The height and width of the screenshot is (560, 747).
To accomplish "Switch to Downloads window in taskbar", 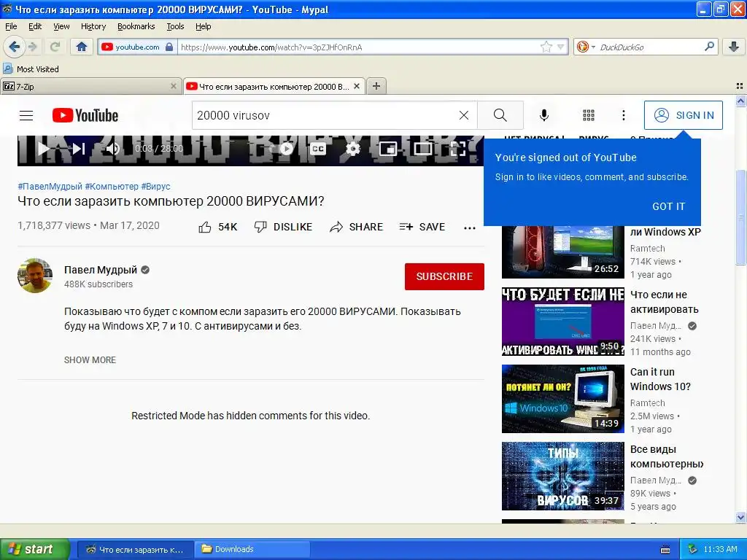I will point(252,549).
